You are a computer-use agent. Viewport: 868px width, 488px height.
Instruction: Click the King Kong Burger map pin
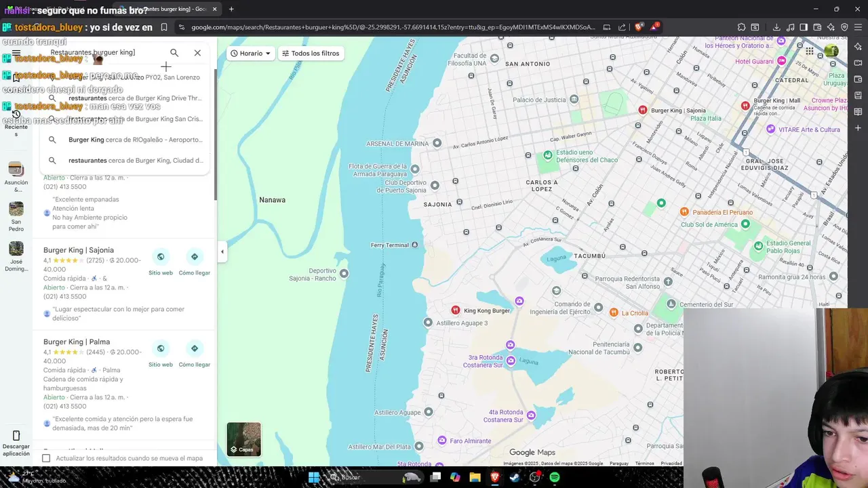[456, 310]
